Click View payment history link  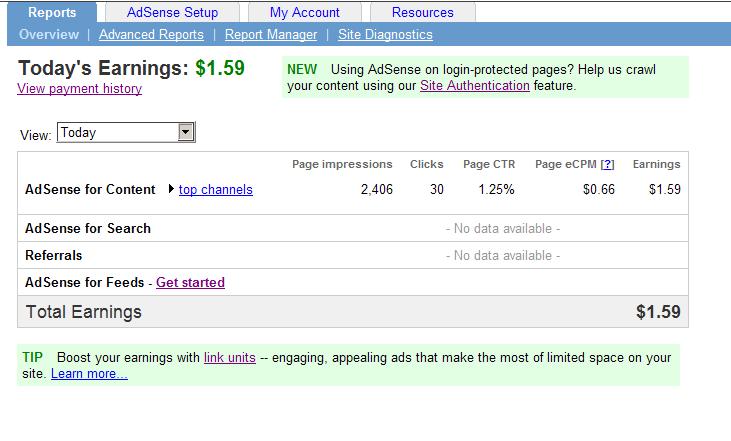click(x=79, y=89)
